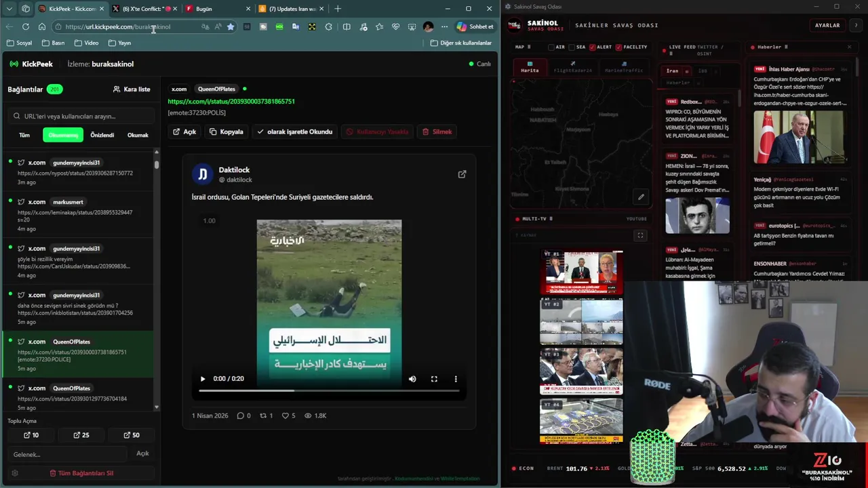
Task: Select the Tüm filter tab
Action: [24, 135]
